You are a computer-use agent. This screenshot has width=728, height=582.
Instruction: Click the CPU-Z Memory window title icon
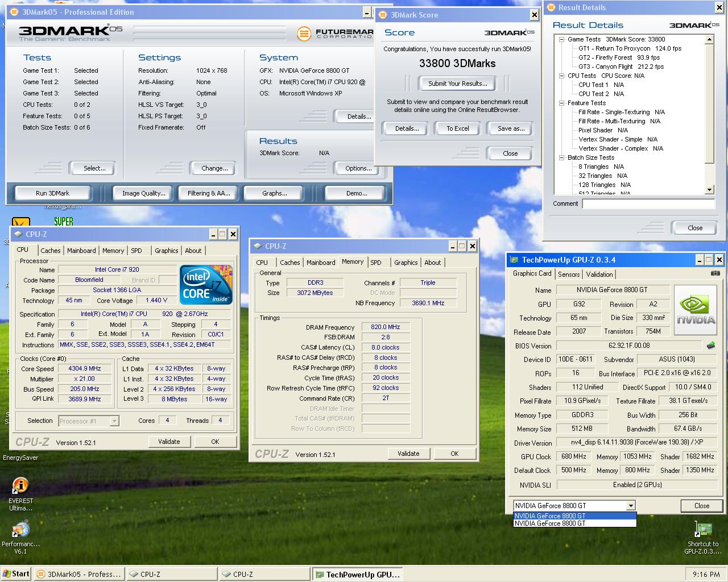[257, 246]
